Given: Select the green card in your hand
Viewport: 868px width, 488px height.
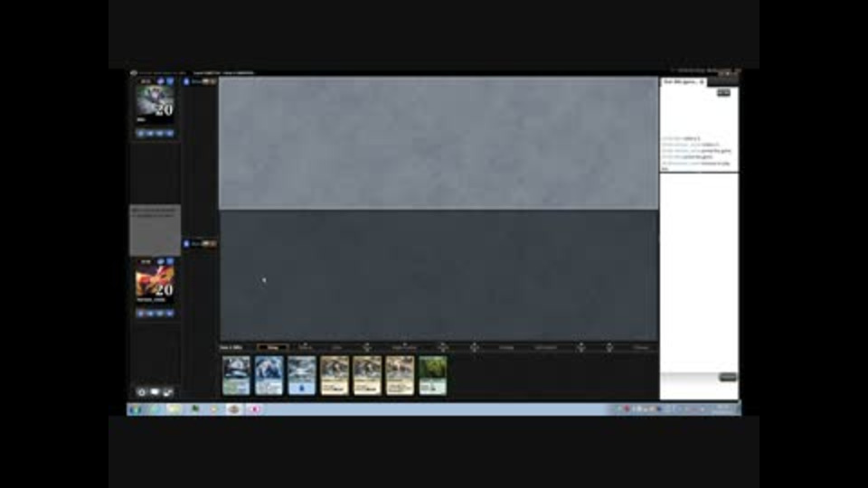Looking at the screenshot, I should [432, 376].
